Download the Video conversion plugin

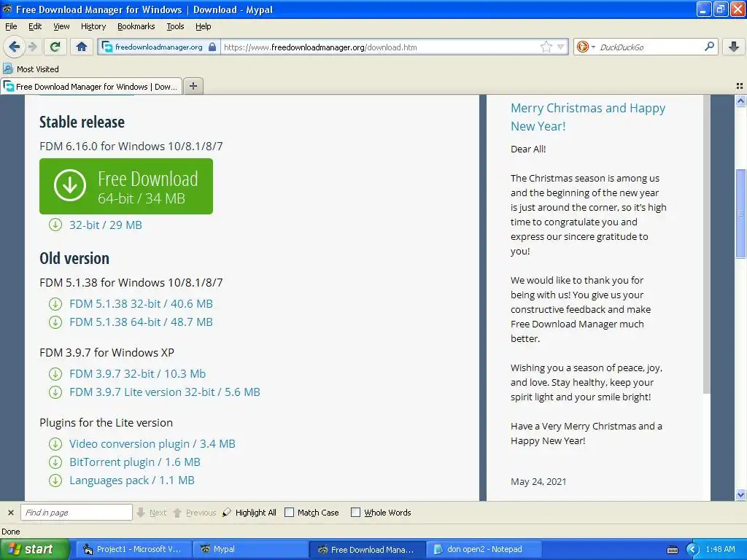(152, 443)
